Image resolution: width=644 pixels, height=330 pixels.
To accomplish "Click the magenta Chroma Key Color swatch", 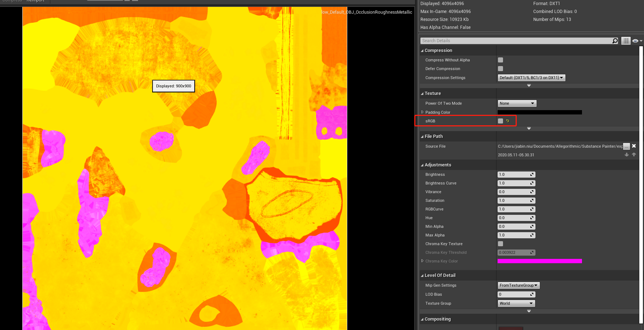I will click(539, 261).
